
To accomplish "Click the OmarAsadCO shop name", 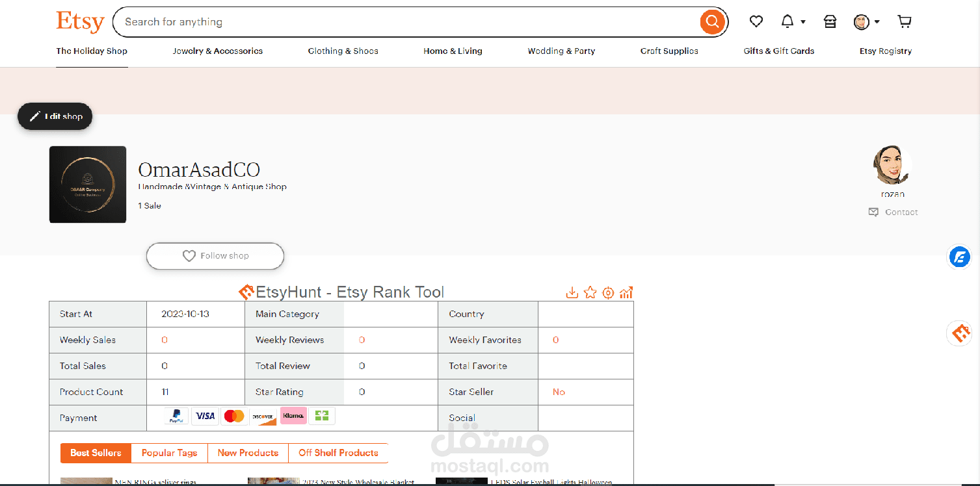I will click(199, 170).
